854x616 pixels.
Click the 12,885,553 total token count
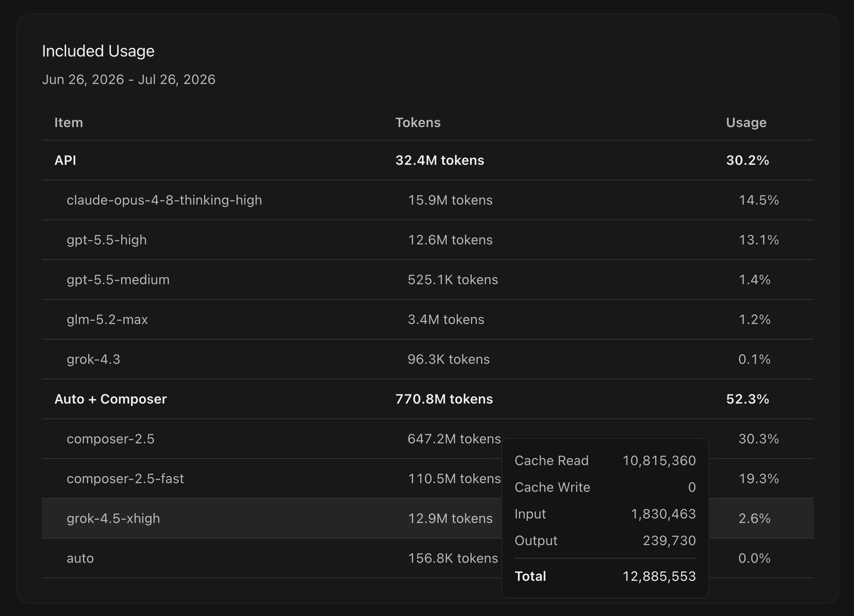(x=659, y=577)
